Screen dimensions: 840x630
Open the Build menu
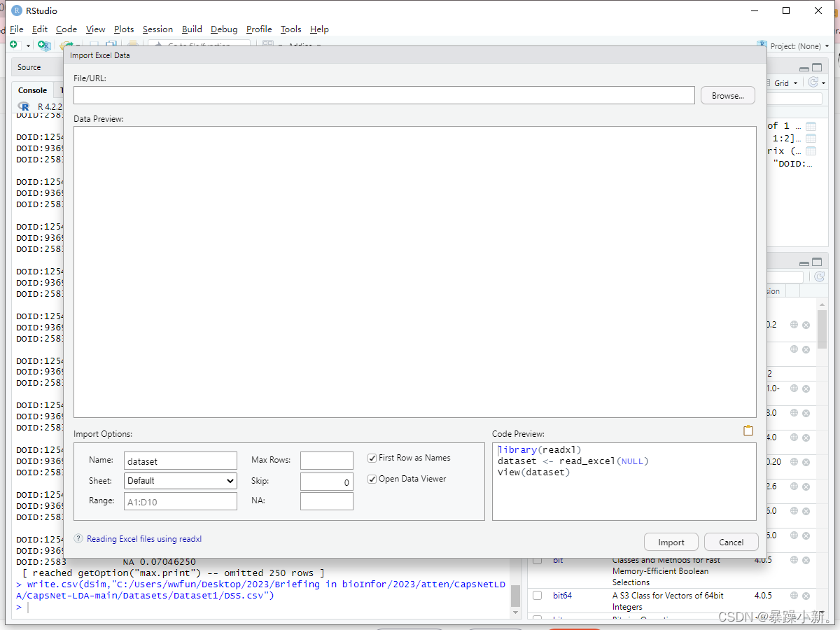point(192,29)
